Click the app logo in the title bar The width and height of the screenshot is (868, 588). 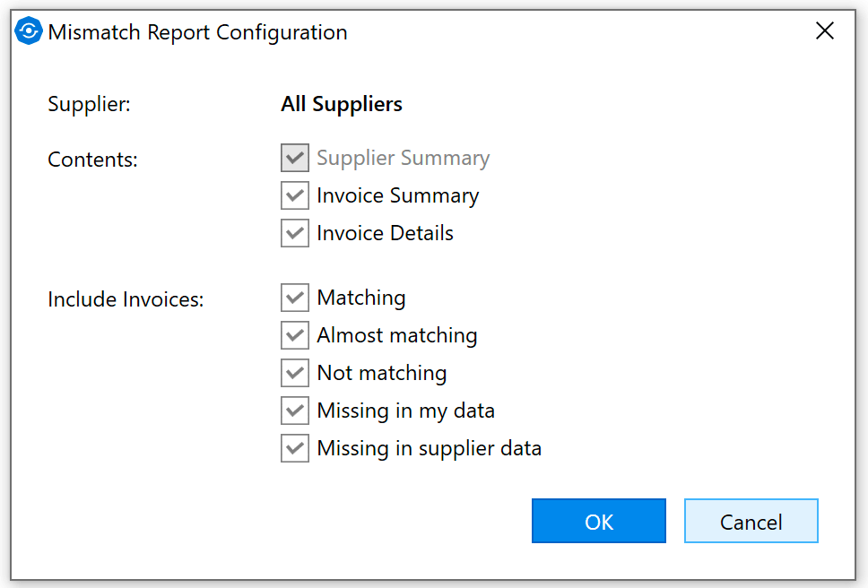[x=29, y=32]
